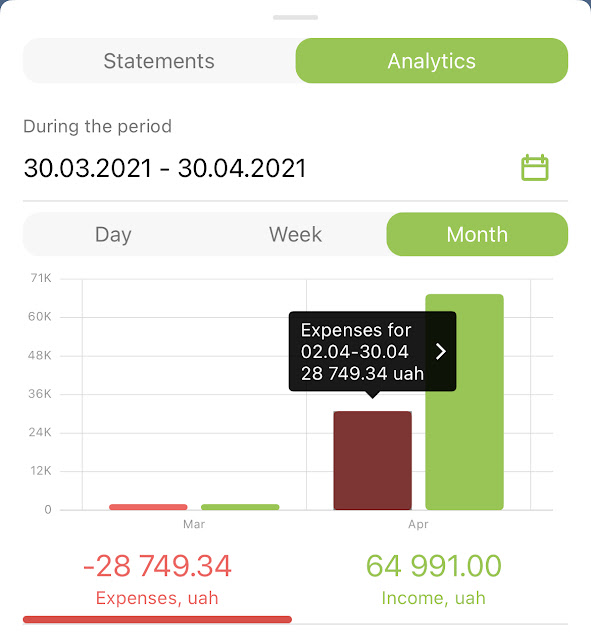Tap the Apr axis label
Image resolution: width=591 pixels, height=640 pixels.
(x=418, y=524)
